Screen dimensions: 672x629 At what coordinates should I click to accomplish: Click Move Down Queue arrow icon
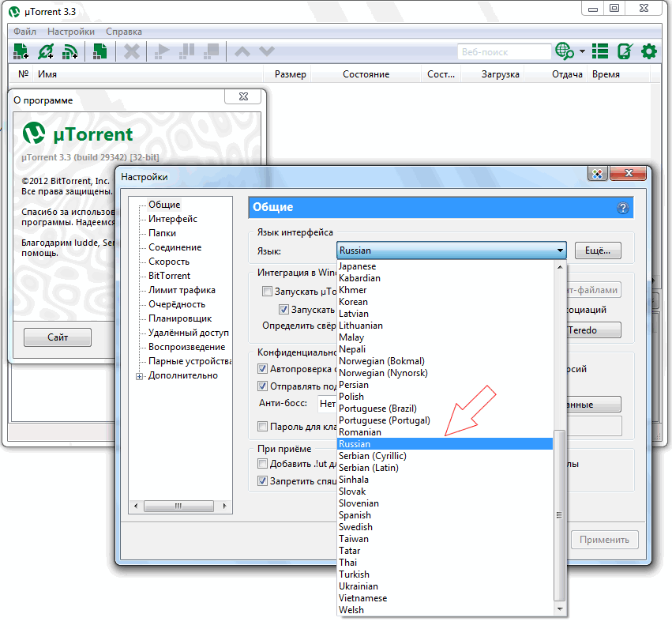pos(267,52)
